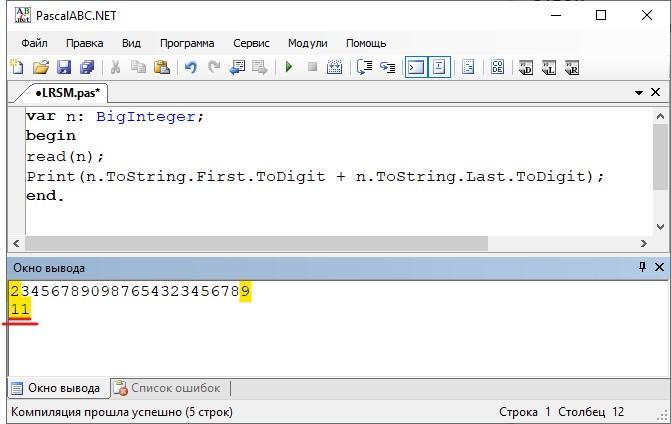Click the Print statement line in the code
671x424 pixels.
coord(315,176)
